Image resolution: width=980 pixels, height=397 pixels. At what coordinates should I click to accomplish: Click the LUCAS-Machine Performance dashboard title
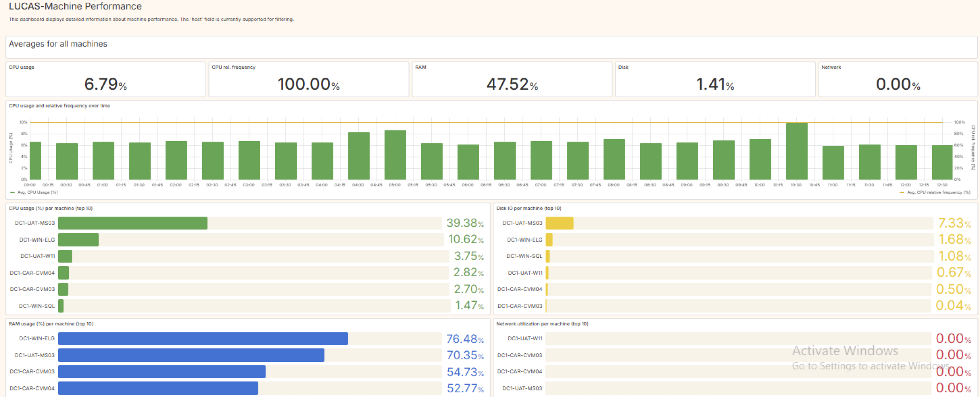[x=75, y=6]
